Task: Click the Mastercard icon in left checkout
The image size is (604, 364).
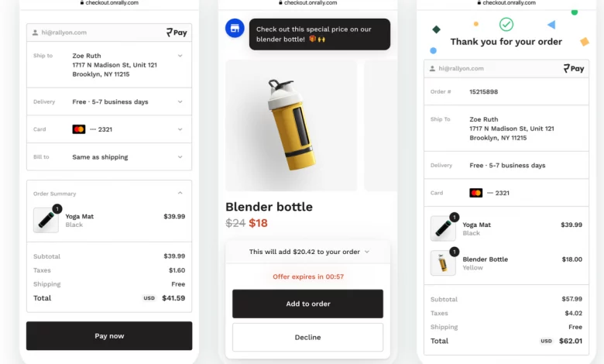Action: click(x=78, y=129)
